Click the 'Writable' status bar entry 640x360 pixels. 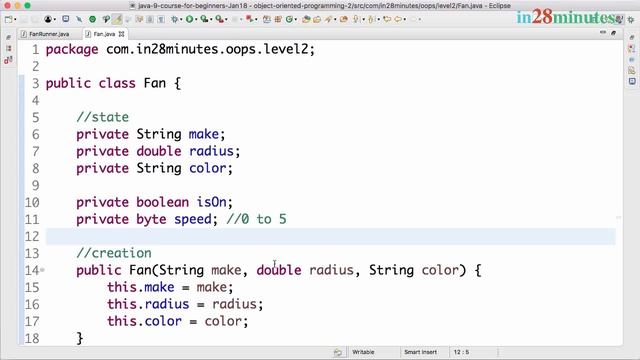click(x=363, y=352)
